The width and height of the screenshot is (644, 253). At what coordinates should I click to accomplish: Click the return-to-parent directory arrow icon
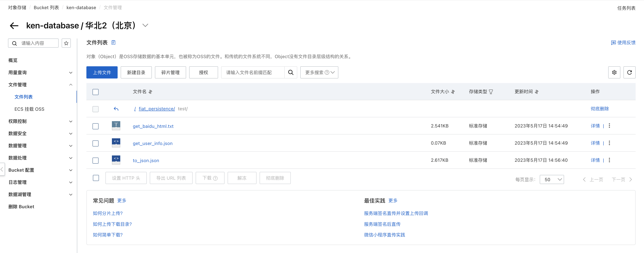click(116, 109)
